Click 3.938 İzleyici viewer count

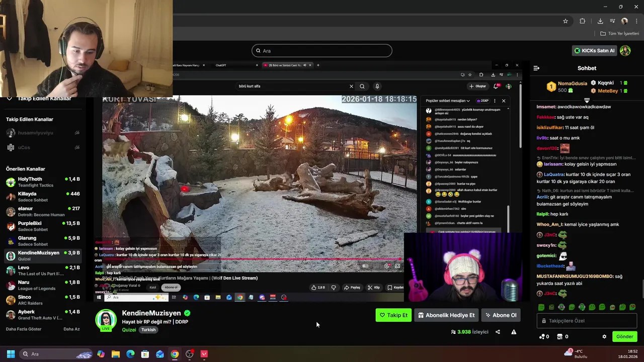(469, 332)
